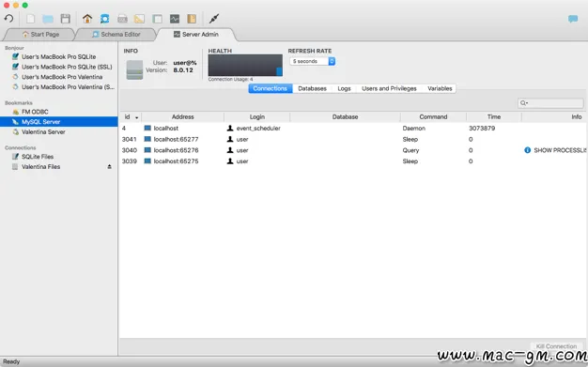Click the Server Admin monitor toolbar icon
Image resolution: width=588 pixels, height=367 pixels.
[x=175, y=19]
